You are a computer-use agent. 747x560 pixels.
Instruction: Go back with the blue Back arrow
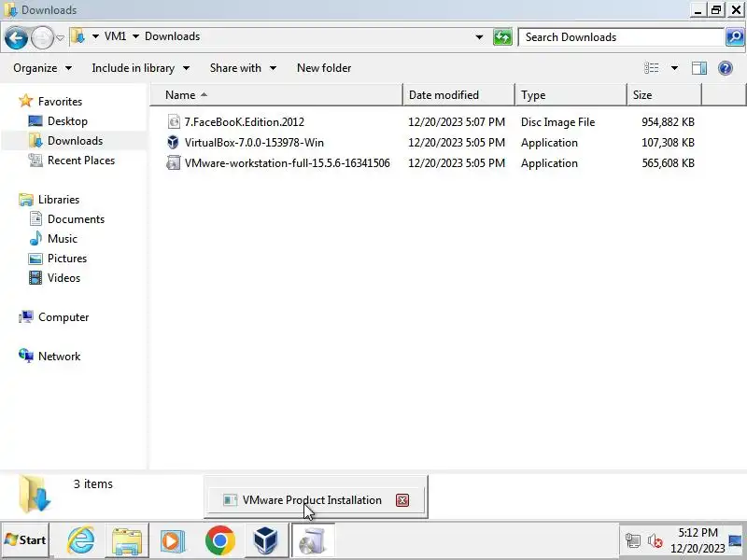[16, 37]
